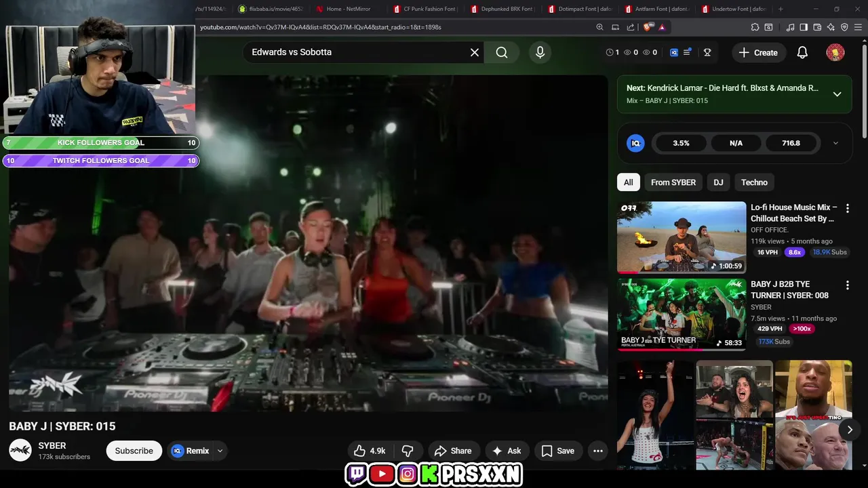
Task: Open the account avatar menu
Action: pos(835,52)
